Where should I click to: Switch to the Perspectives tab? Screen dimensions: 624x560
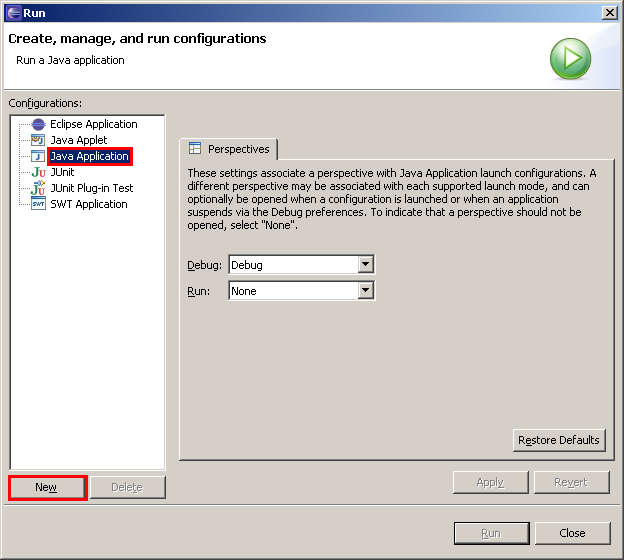click(x=229, y=149)
